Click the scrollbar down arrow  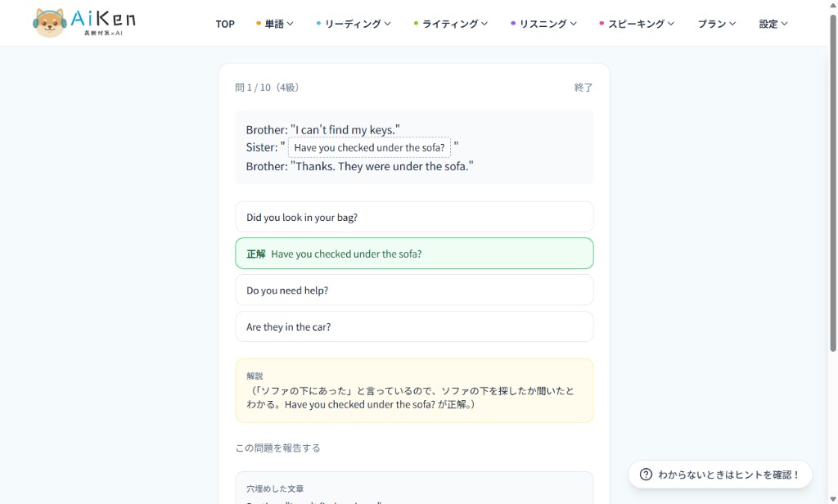[x=832, y=498]
